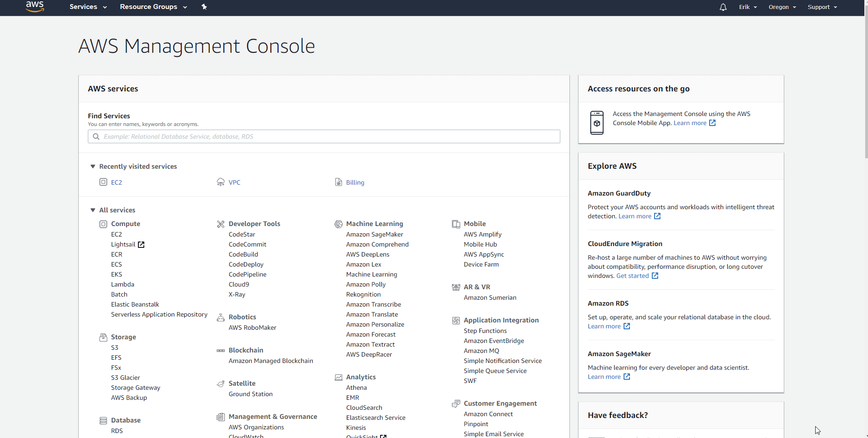Viewport: 868px width, 438px height.
Task: Open Ground Station under Satellite
Action: tap(250, 394)
